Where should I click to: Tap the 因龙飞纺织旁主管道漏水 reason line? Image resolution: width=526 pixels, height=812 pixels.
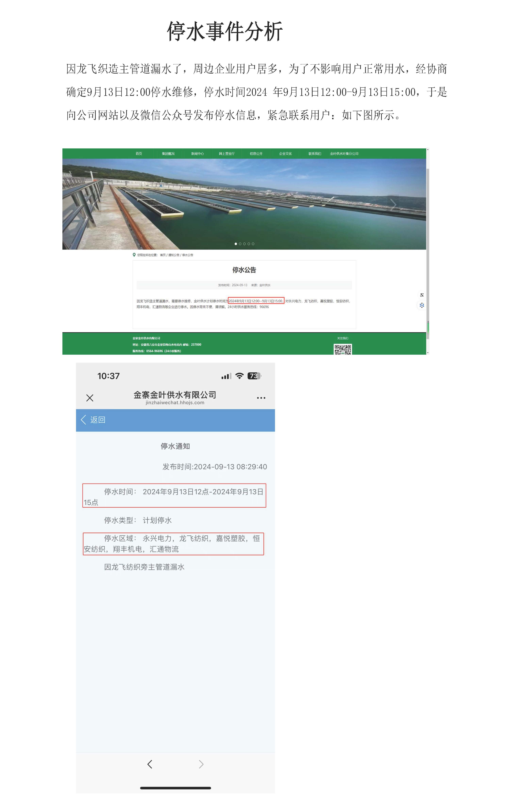click(144, 567)
